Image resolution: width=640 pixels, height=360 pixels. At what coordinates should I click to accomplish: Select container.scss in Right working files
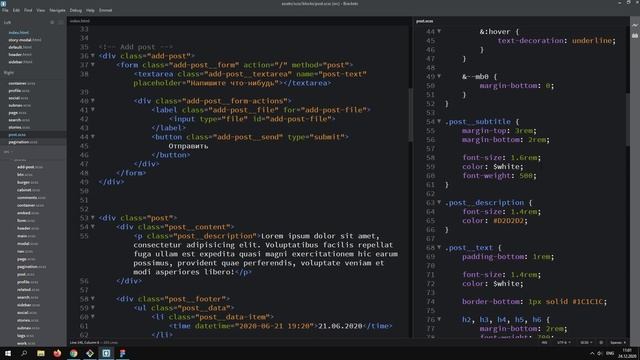22,83
